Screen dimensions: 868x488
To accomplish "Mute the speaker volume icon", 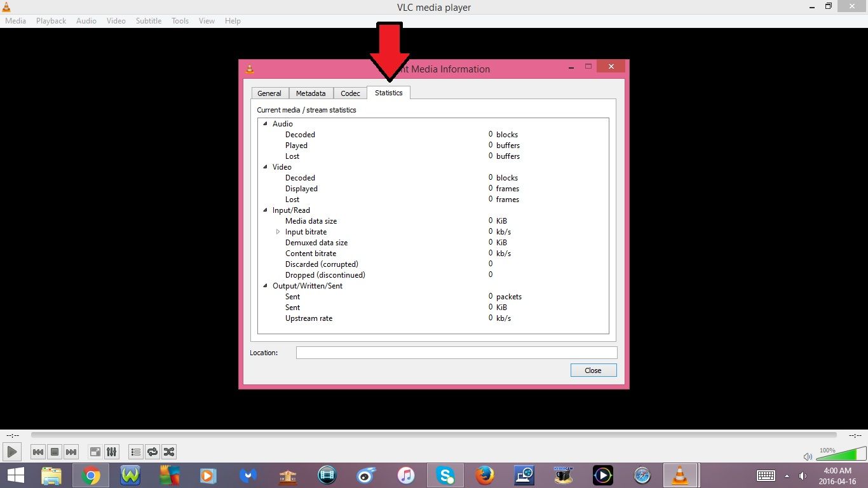I will (808, 456).
